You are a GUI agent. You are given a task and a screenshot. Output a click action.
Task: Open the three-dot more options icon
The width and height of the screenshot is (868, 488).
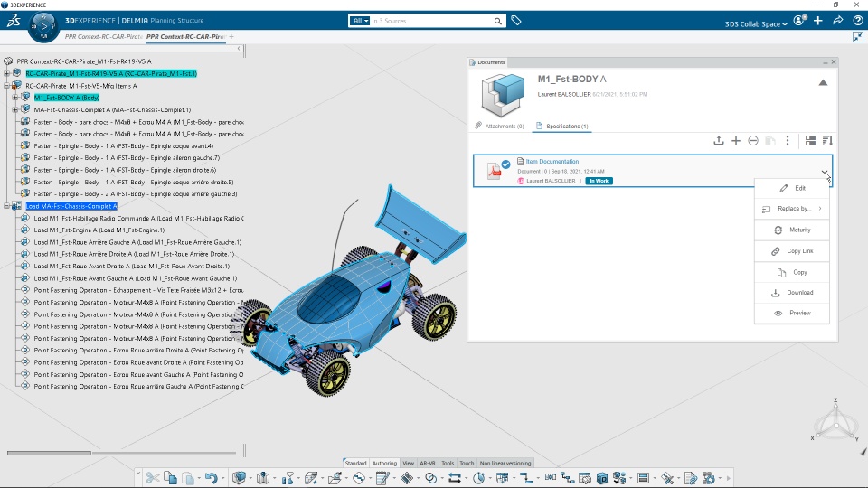tap(788, 141)
